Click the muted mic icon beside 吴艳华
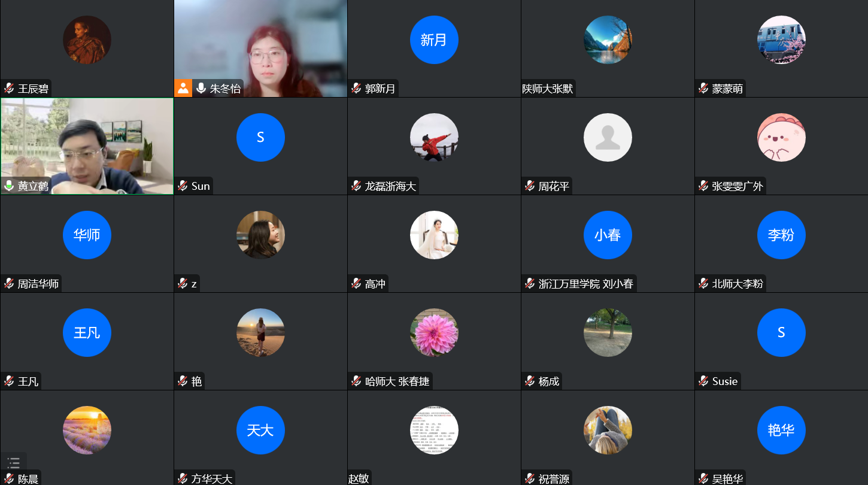Viewport: 868px width, 485px height. click(703, 478)
